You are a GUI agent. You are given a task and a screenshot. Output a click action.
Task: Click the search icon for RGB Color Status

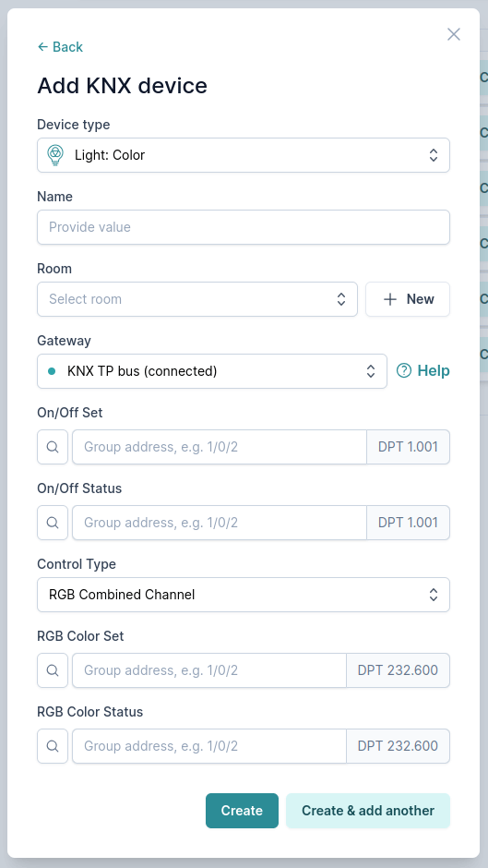pos(53,746)
